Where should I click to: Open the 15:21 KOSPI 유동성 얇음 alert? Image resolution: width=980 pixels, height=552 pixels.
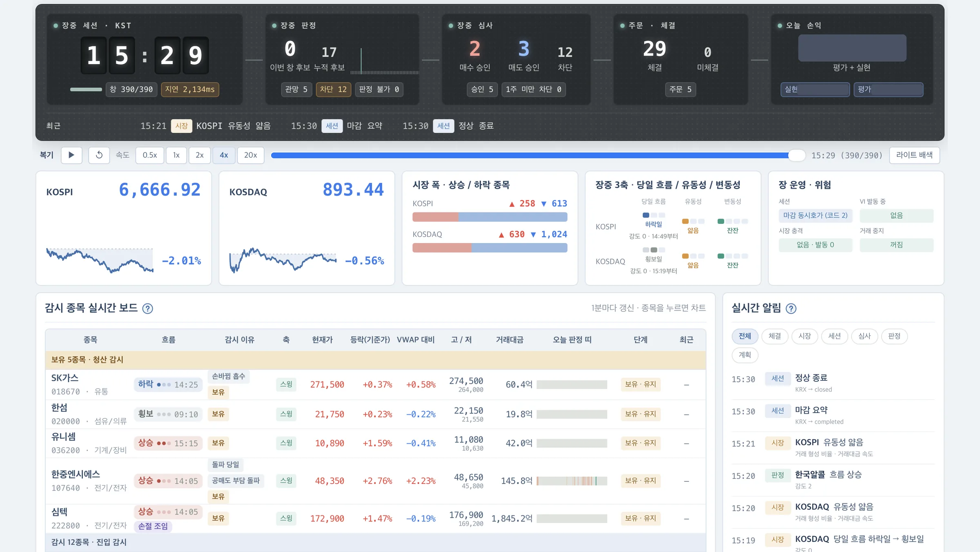[833, 448]
